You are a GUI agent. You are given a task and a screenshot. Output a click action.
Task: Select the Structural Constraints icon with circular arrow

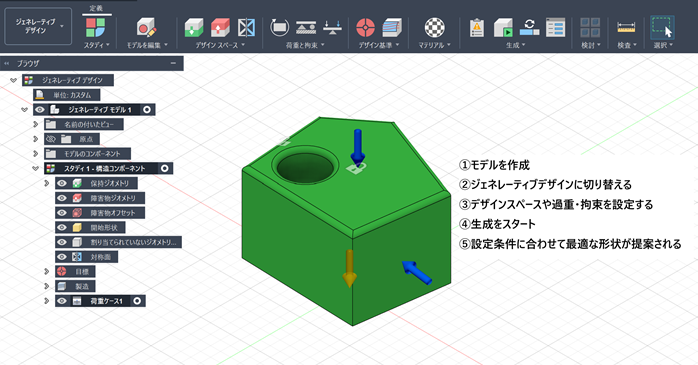click(x=280, y=28)
